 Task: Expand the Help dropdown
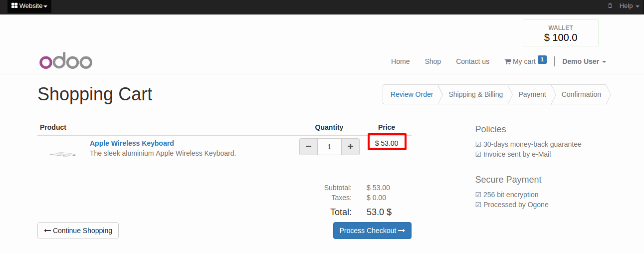[x=629, y=6]
